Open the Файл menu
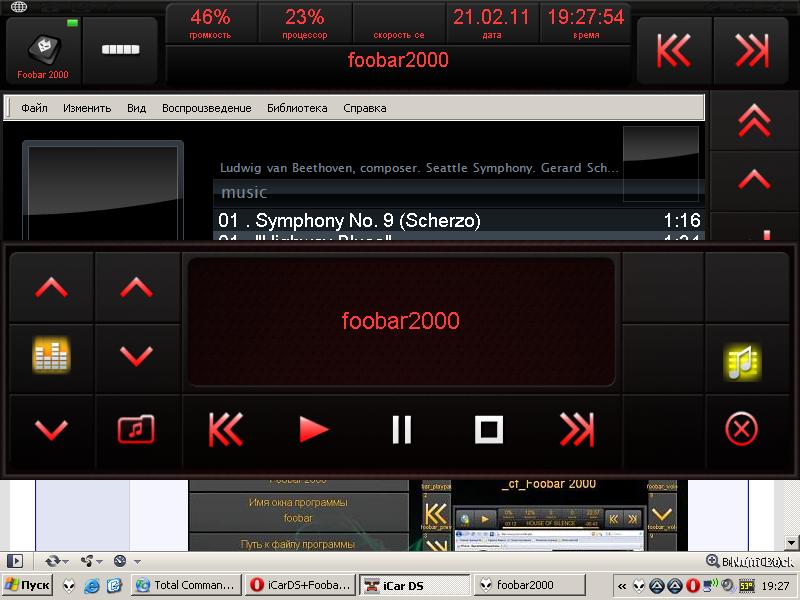The image size is (800, 600). click(34, 108)
